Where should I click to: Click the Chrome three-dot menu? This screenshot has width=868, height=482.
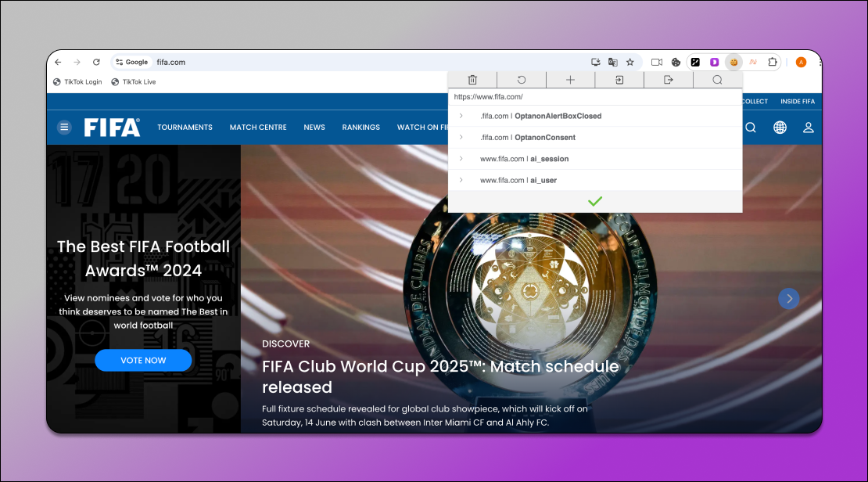[x=820, y=62]
